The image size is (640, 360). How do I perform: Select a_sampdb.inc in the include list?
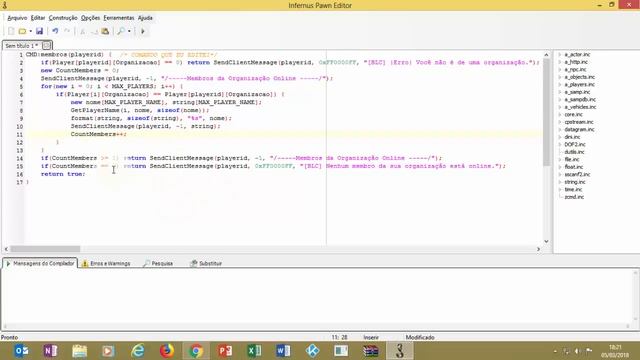pyautogui.click(x=580, y=100)
